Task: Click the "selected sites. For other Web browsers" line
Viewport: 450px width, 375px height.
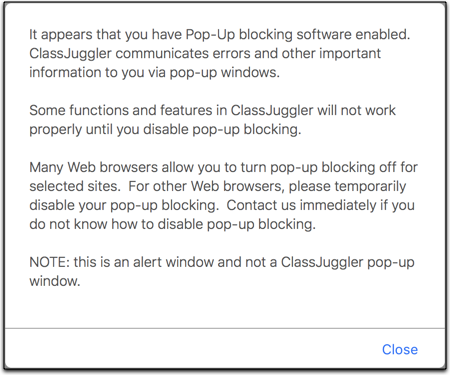Action: point(217,186)
